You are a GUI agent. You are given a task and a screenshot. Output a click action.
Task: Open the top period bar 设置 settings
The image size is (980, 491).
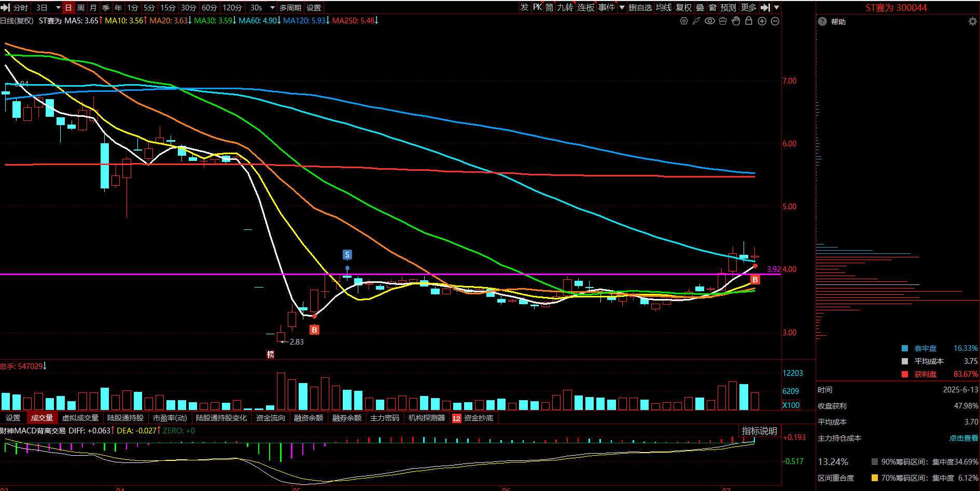click(314, 7)
